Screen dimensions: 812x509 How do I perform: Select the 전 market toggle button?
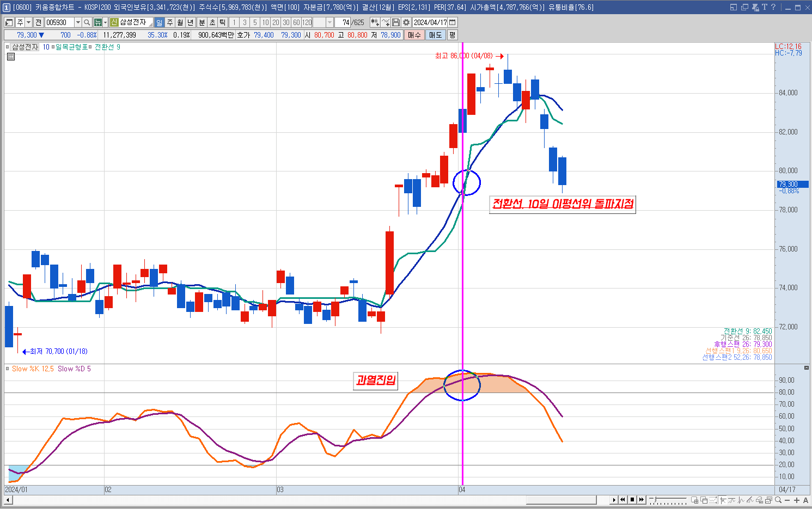[x=38, y=22]
